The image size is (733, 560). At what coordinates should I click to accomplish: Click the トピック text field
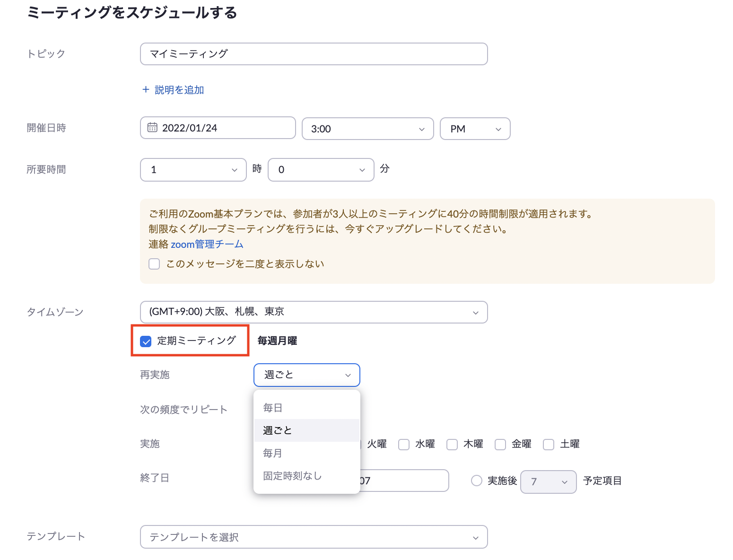pyautogui.click(x=314, y=54)
